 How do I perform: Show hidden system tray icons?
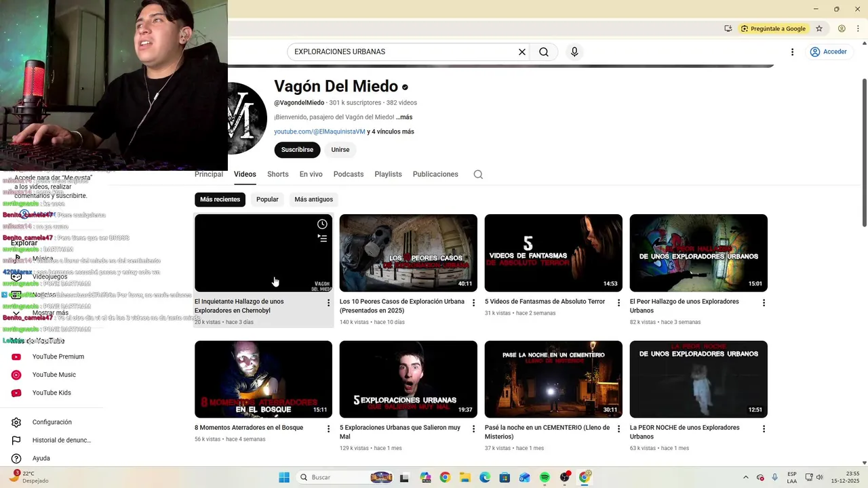tap(746, 477)
